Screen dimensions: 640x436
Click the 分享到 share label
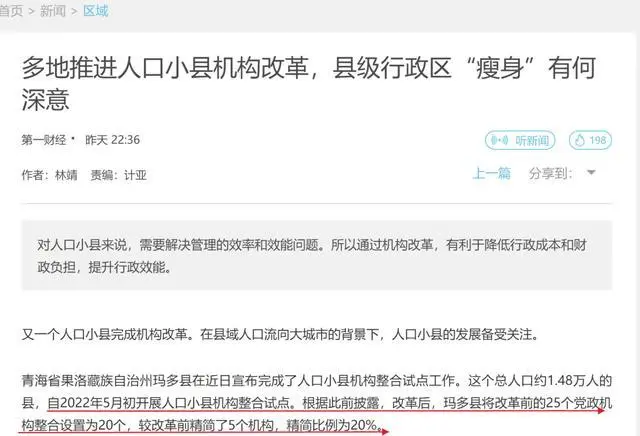[x=550, y=174]
